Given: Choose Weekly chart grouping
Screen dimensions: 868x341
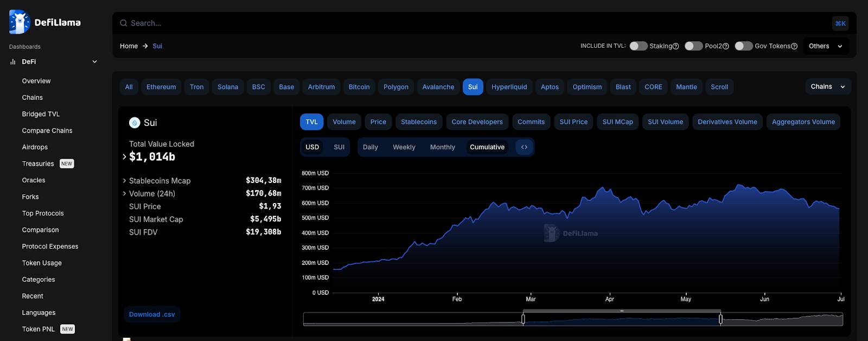Looking at the screenshot, I should click(404, 147).
